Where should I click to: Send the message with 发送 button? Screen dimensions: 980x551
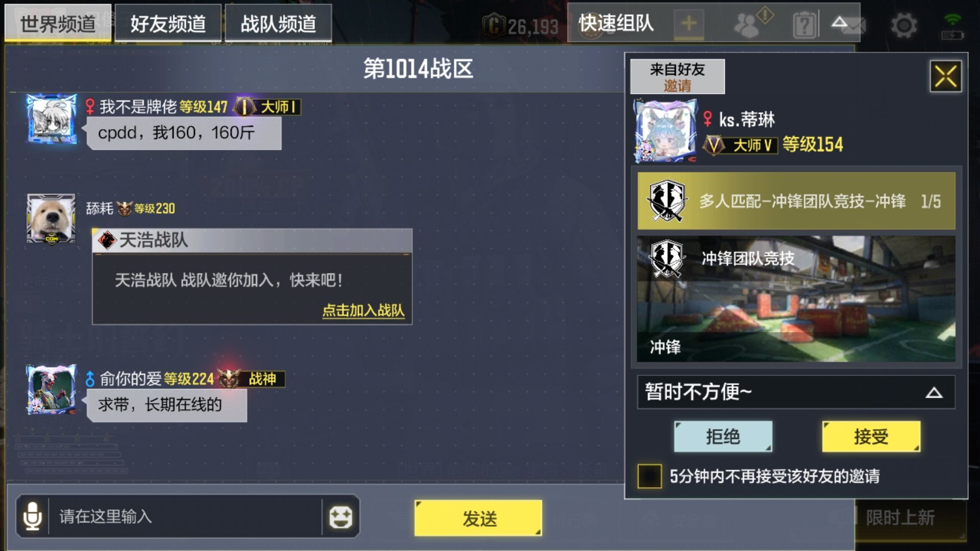(x=478, y=518)
